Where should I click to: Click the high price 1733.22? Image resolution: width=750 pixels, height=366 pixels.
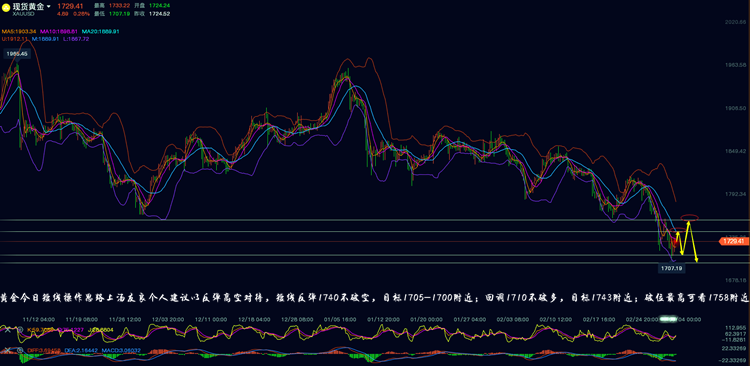pos(119,5)
